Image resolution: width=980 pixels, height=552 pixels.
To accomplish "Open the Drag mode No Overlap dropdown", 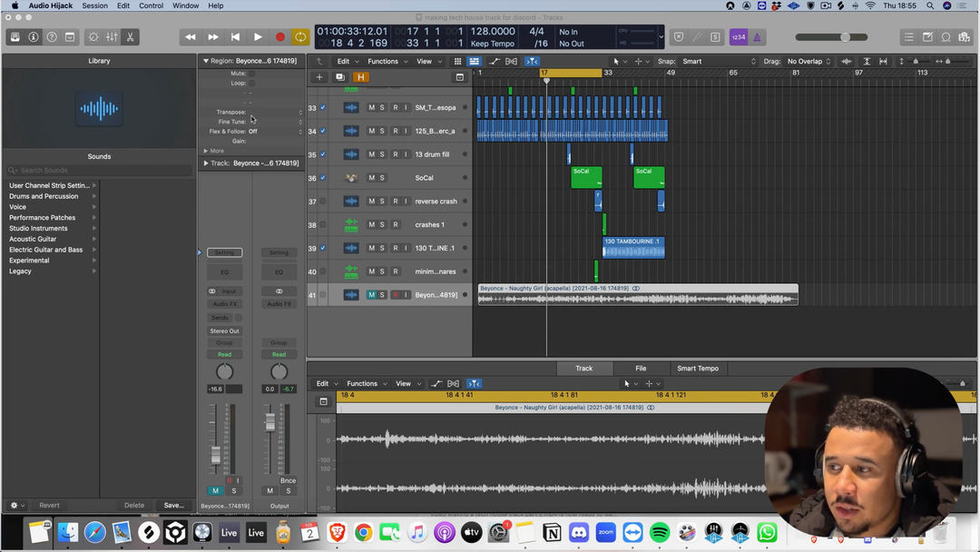I will click(809, 62).
